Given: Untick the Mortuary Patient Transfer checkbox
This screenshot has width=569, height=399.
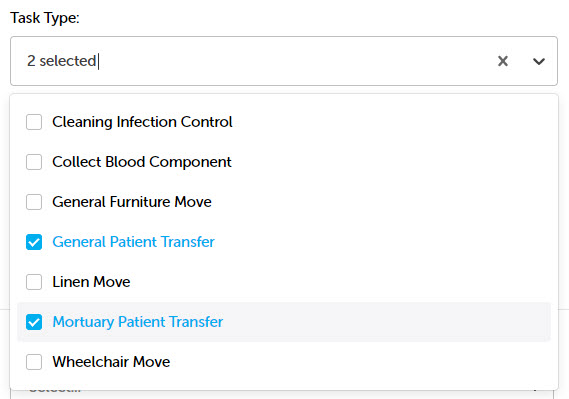Looking at the screenshot, I should pyautogui.click(x=34, y=322).
